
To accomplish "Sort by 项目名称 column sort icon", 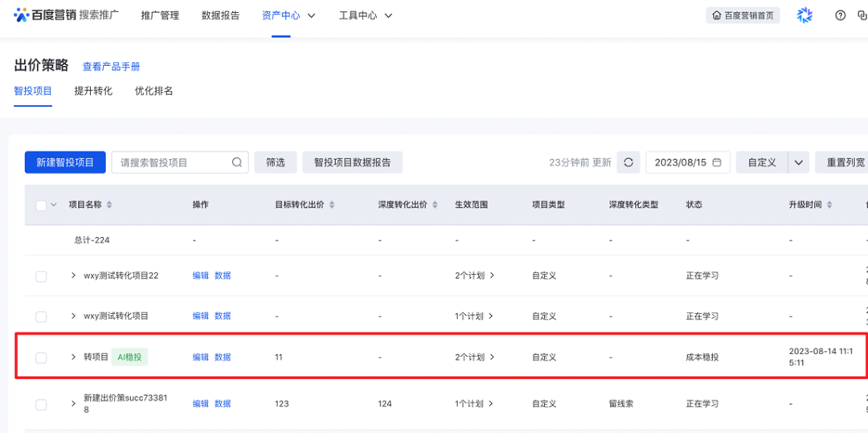I will [x=109, y=205].
